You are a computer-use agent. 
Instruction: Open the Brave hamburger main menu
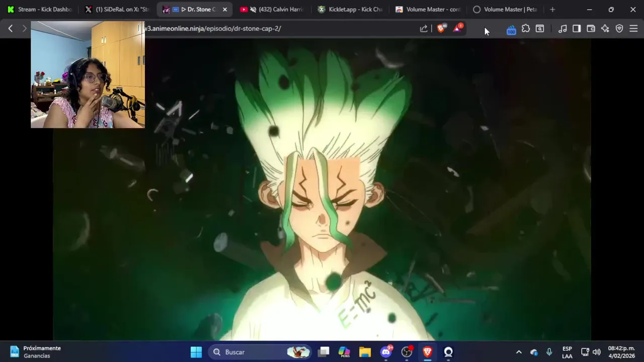point(633,29)
